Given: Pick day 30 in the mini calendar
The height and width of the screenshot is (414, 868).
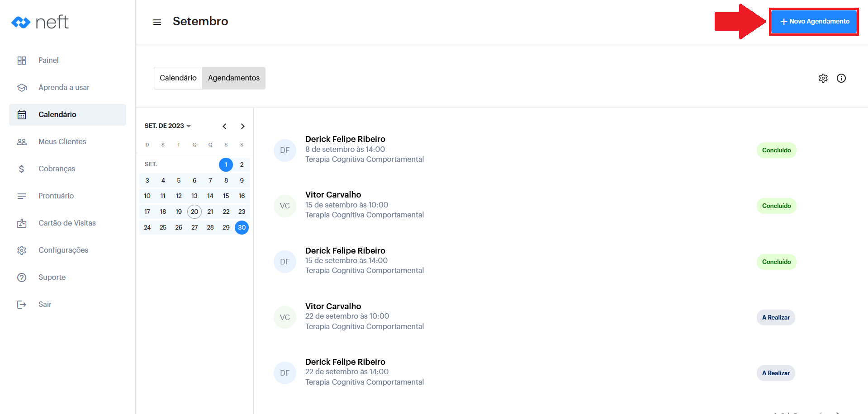Looking at the screenshot, I should pos(242,227).
